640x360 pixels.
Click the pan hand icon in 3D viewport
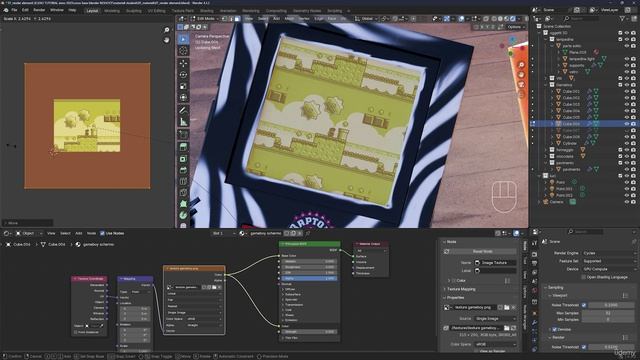pyautogui.click(x=521, y=75)
